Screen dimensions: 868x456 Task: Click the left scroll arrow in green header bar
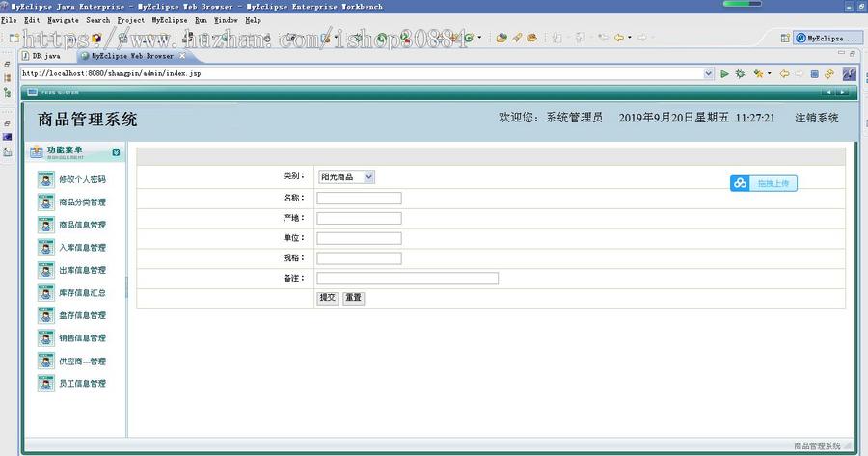coord(828,92)
